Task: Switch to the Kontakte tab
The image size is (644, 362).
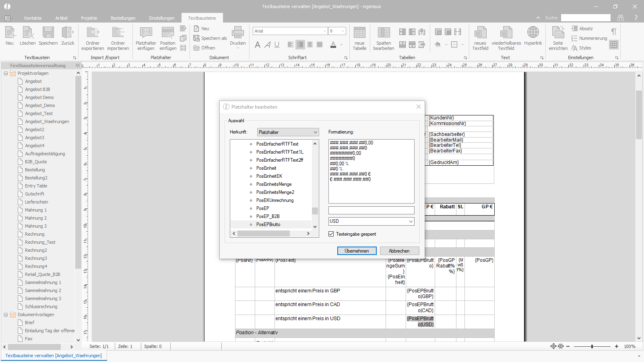Action: 33,18
